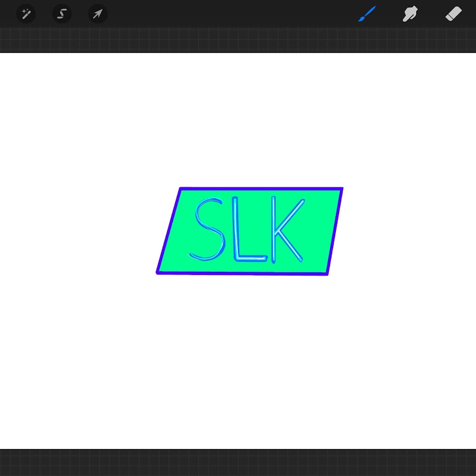Activate the Transform arrow tool
476x476 pixels.
[x=98, y=14]
